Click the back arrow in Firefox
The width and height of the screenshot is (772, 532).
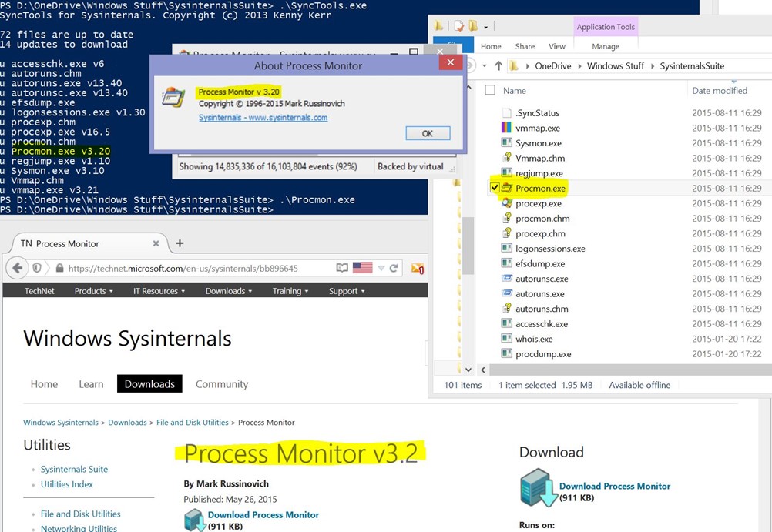[18, 268]
